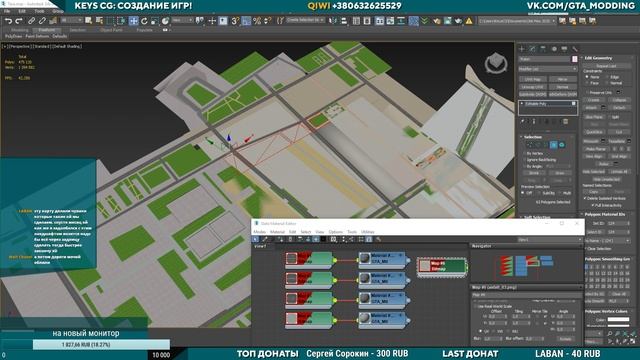Image resolution: width=640 pixels, height=360 pixels.
Task: Toggle the Spinner Snap icon
Action: [x=268, y=21]
